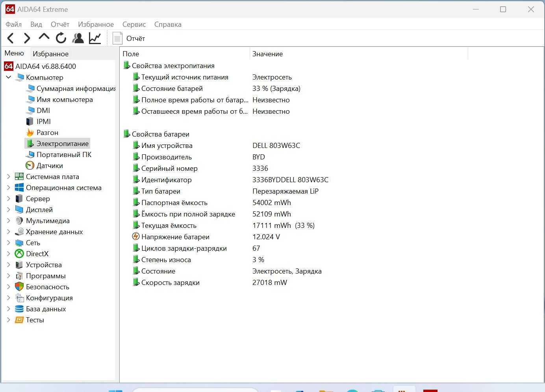Viewport: 545px width, 392px height.
Task: Select Разгон flame icon item
Action: tap(30, 133)
